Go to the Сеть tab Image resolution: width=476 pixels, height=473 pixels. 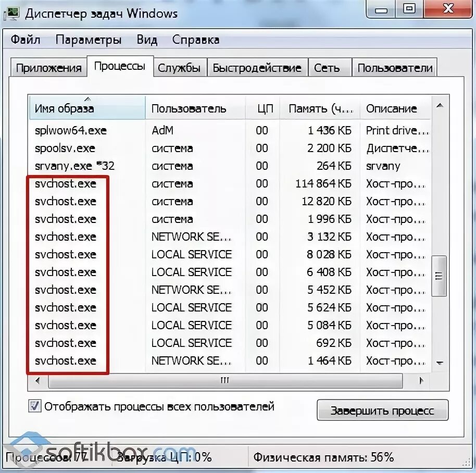pos(330,67)
